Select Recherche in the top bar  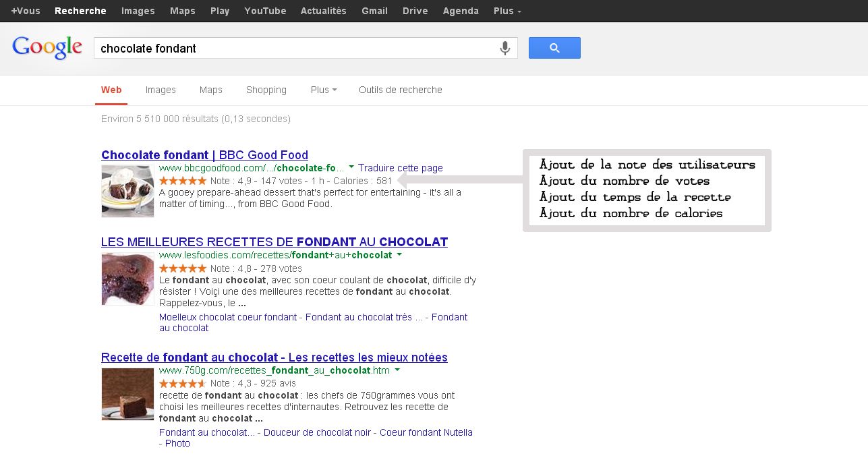click(80, 11)
